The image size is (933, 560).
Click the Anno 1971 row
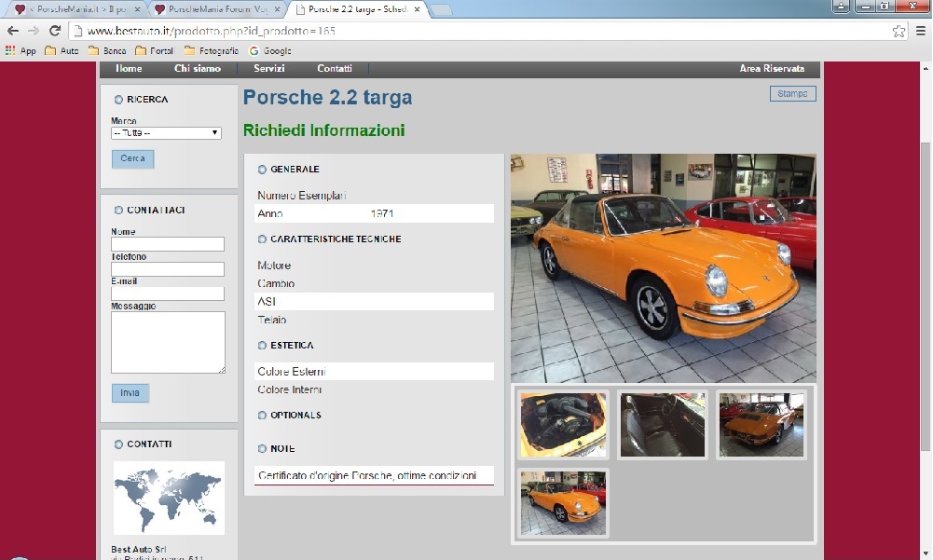tap(375, 213)
